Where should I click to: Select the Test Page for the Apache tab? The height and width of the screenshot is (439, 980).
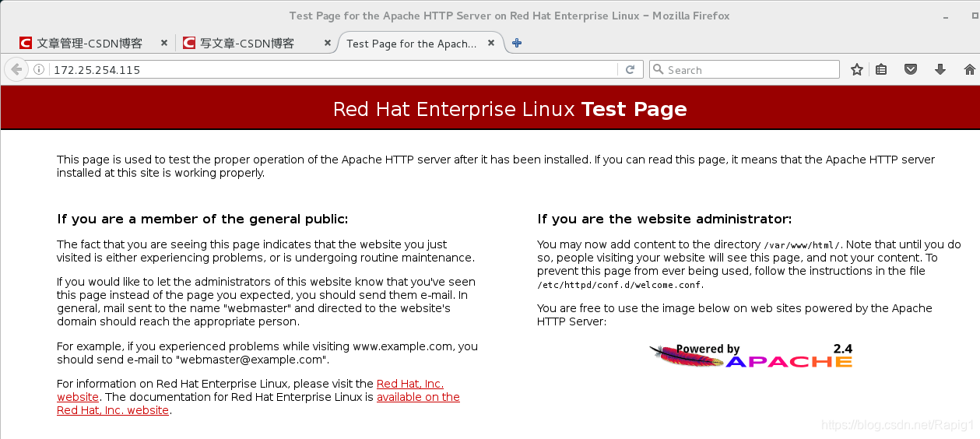tap(421, 44)
